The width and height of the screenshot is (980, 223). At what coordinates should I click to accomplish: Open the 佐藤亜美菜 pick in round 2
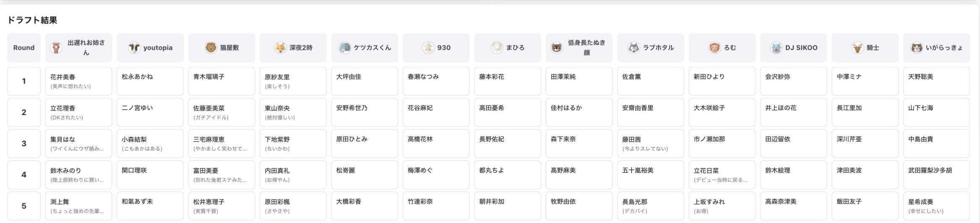pyautogui.click(x=222, y=112)
